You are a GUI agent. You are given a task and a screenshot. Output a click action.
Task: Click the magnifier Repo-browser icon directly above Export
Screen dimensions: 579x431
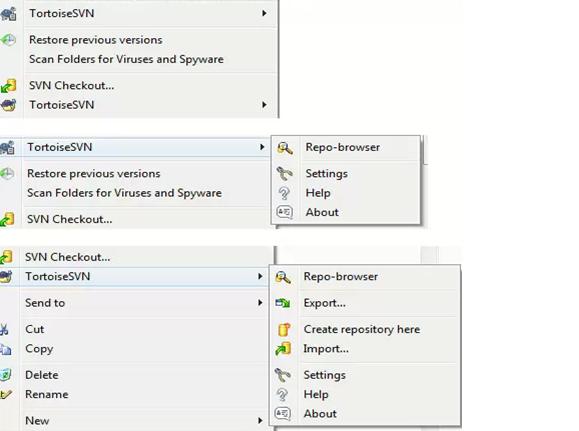click(x=283, y=277)
